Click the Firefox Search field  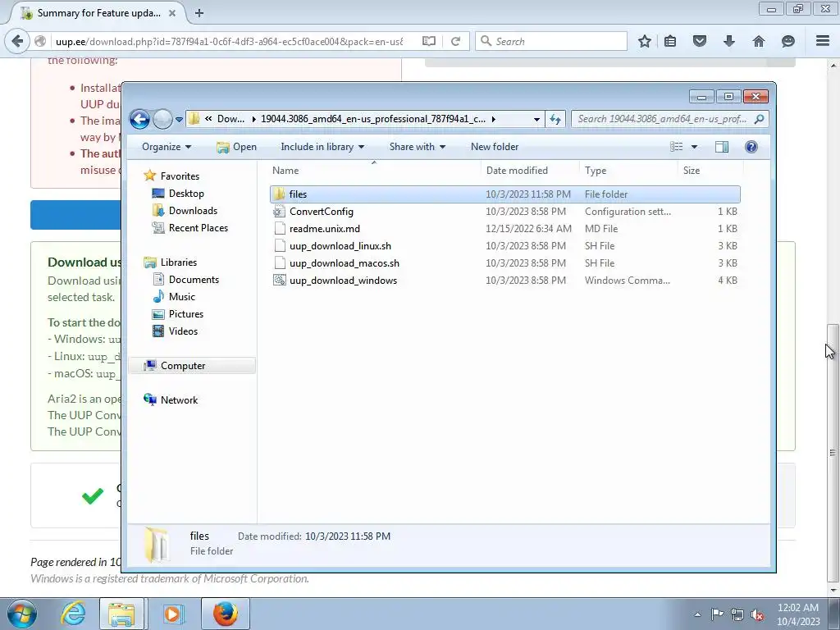[x=551, y=41]
